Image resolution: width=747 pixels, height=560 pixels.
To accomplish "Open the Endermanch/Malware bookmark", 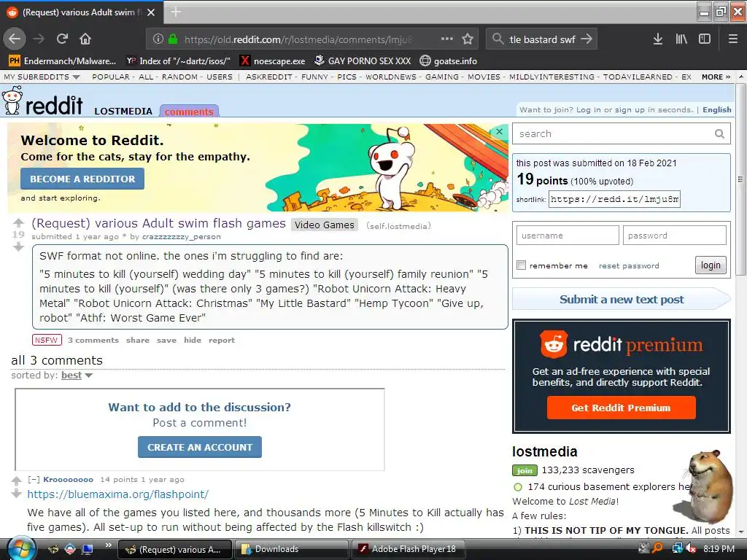I will (63, 61).
